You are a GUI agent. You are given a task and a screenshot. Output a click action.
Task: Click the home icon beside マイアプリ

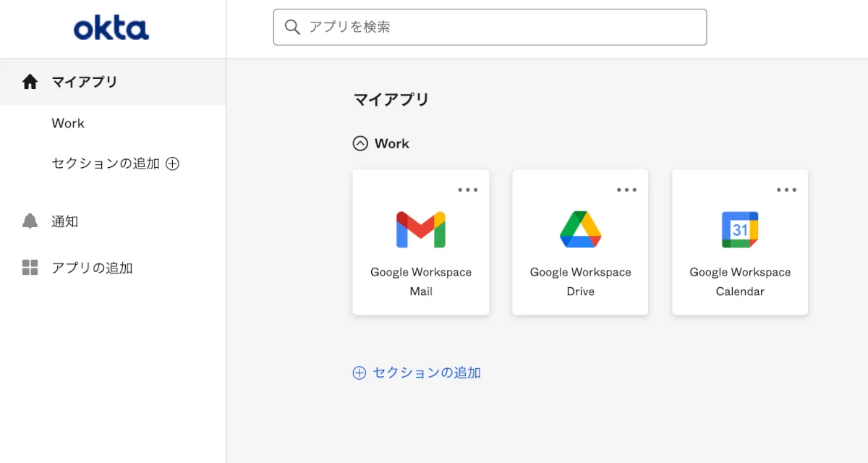pyautogui.click(x=30, y=82)
